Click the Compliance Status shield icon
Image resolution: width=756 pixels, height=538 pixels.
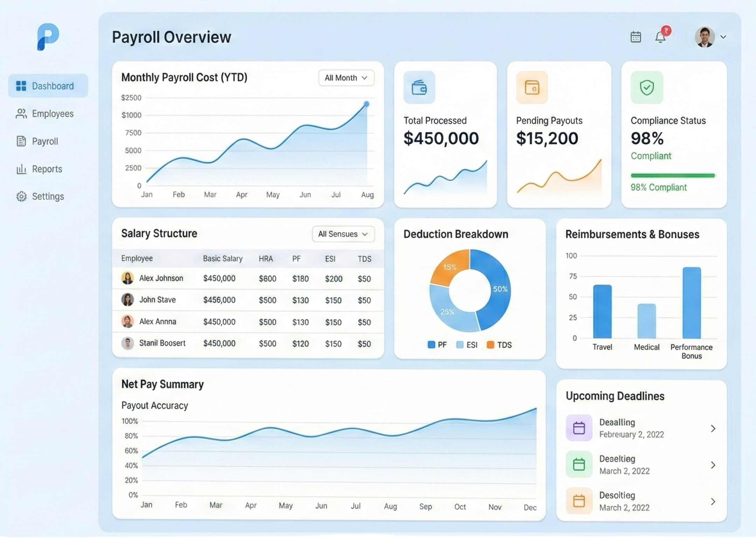(646, 88)
